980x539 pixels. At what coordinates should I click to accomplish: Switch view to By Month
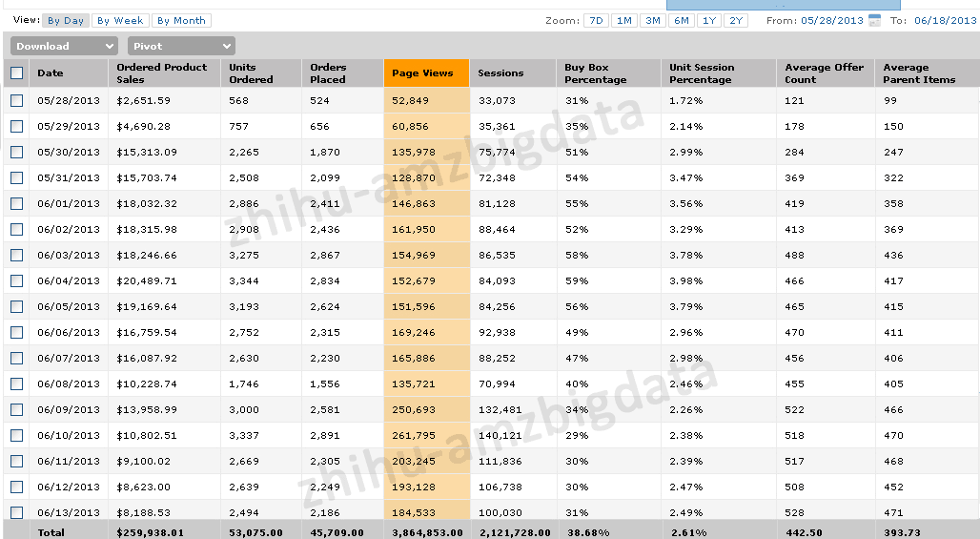point(181,21)
